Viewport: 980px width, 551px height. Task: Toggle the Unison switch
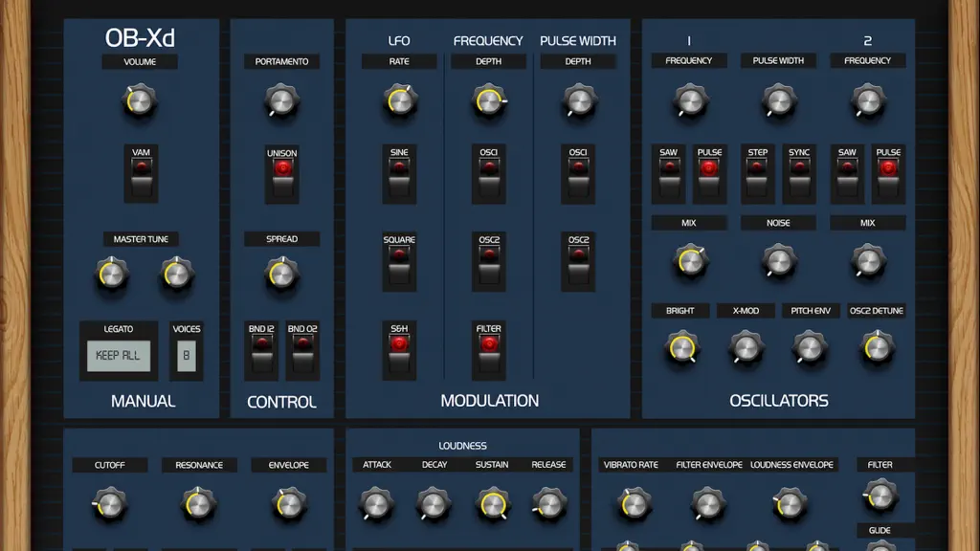tap(282, 174)
